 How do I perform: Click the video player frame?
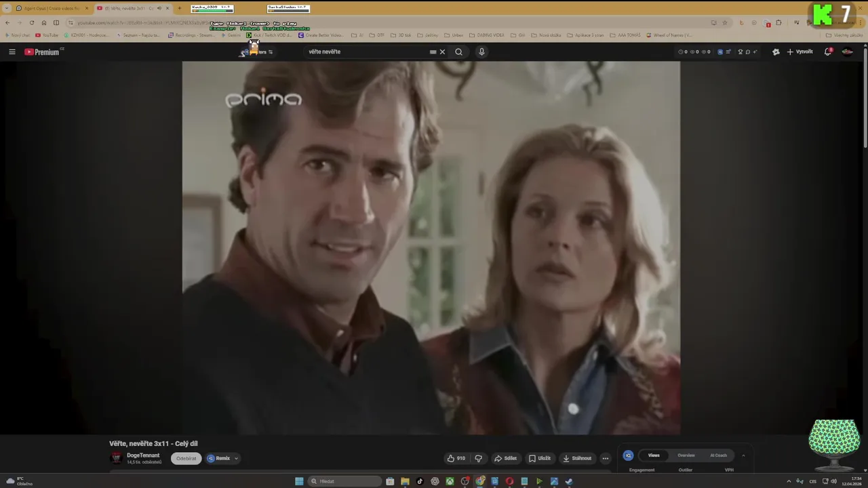(431, 247)
